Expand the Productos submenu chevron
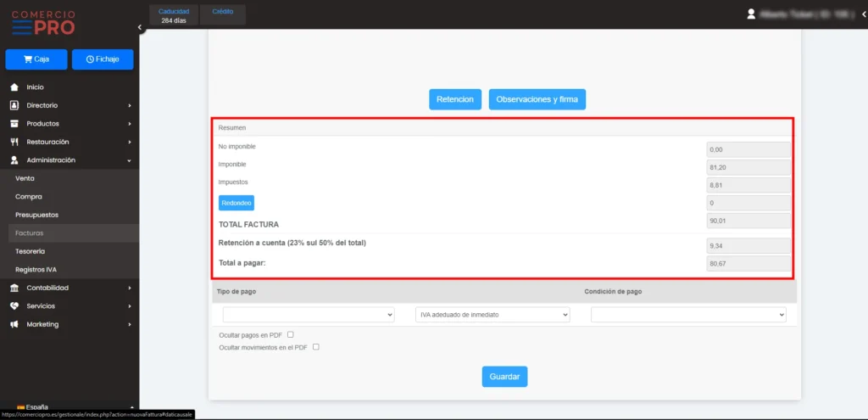Viewport: 868px width, 420px height. (130, 124)
